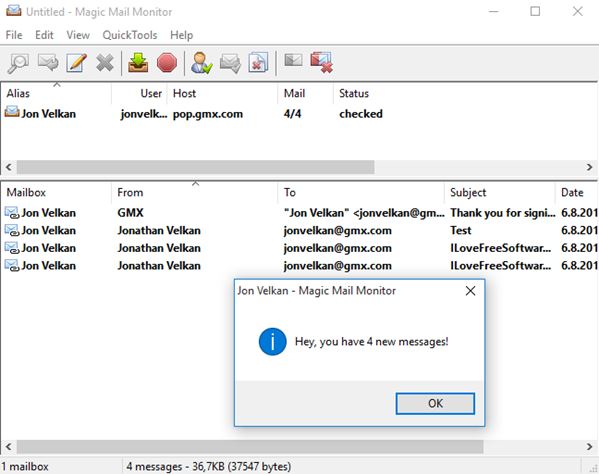Sort mailboxes by User column header
This screenshot has width=599, height=474.
click(139, 93)
